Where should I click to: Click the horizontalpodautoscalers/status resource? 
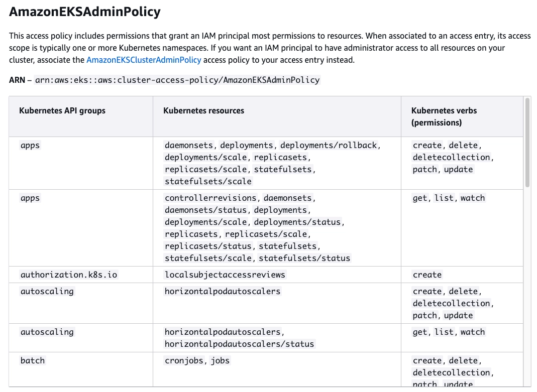click(239, 344)
